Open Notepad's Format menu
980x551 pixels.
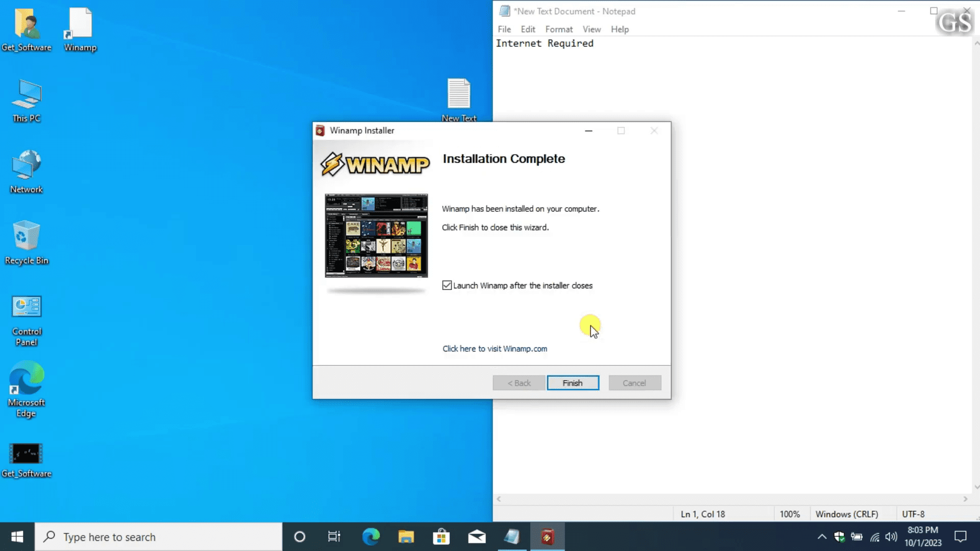point(559,29)
